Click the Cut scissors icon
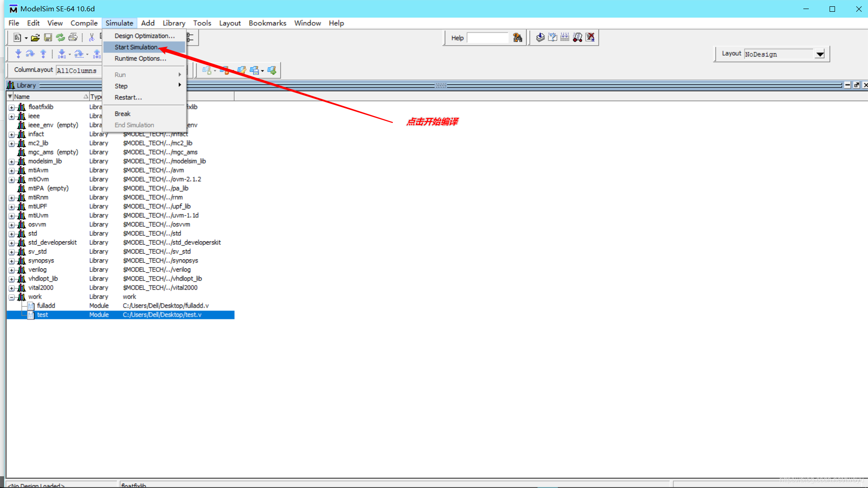 click(x=92, y=38)
